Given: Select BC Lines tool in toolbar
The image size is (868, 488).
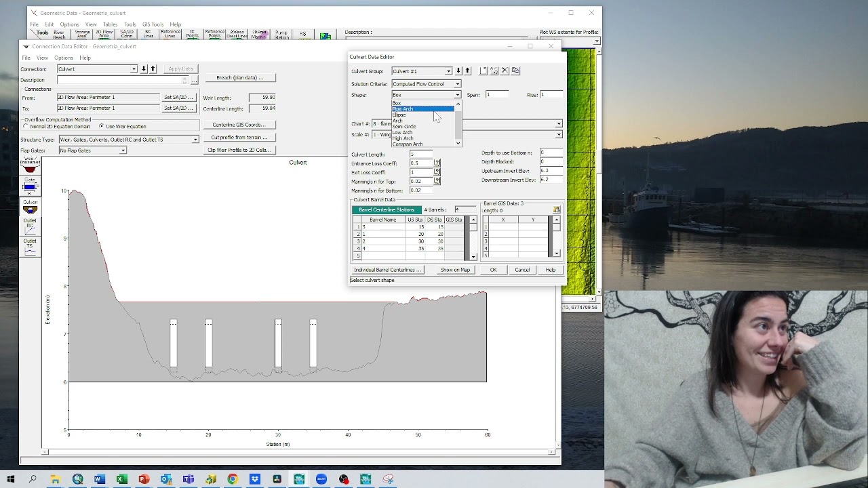Looking at the screenshot, I should [149, 34].
